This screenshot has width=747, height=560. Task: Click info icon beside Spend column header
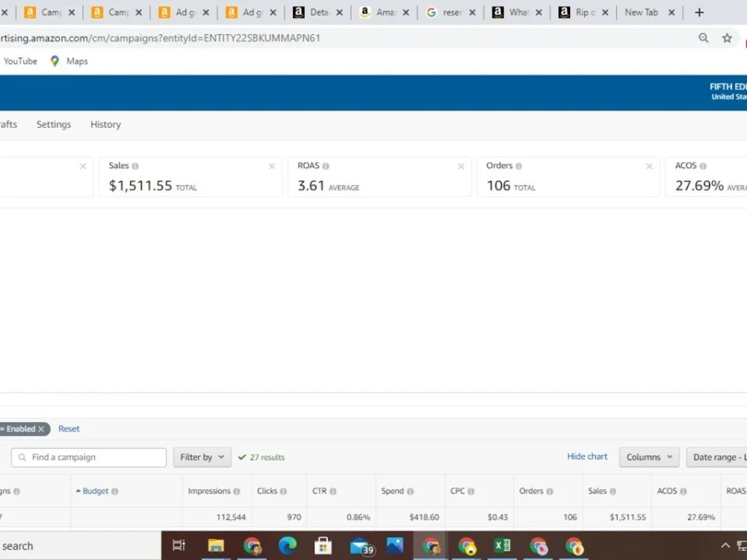[411, 491]
